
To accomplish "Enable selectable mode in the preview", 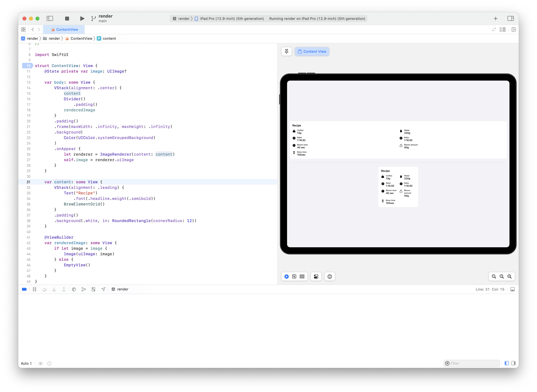I will click(x=294, y=276).
